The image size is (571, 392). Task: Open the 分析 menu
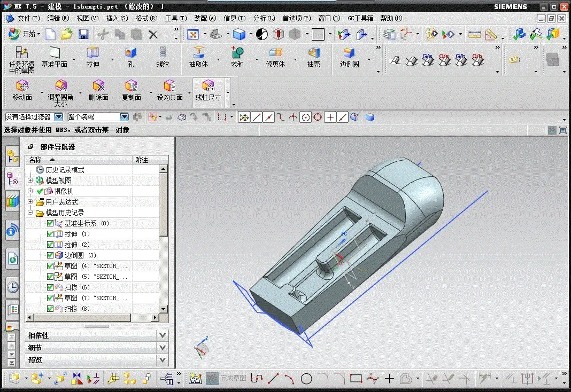click(x=264, y=18)
